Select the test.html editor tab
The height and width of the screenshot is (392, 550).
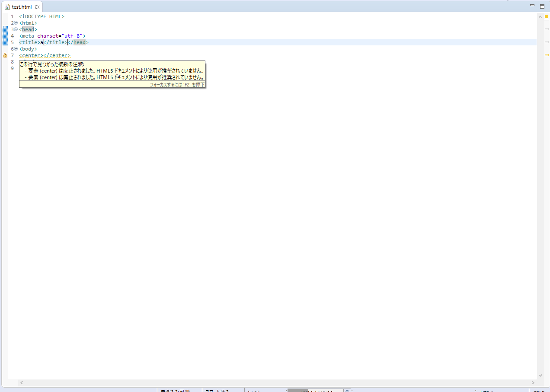(22, 7)
